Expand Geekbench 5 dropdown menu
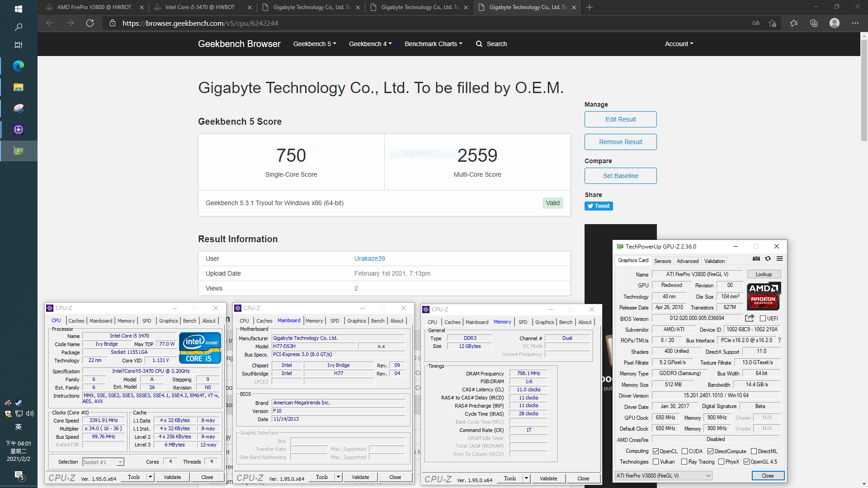Image resolution: width=868 pixels, height=488 pixels. (x=315, y=44)
